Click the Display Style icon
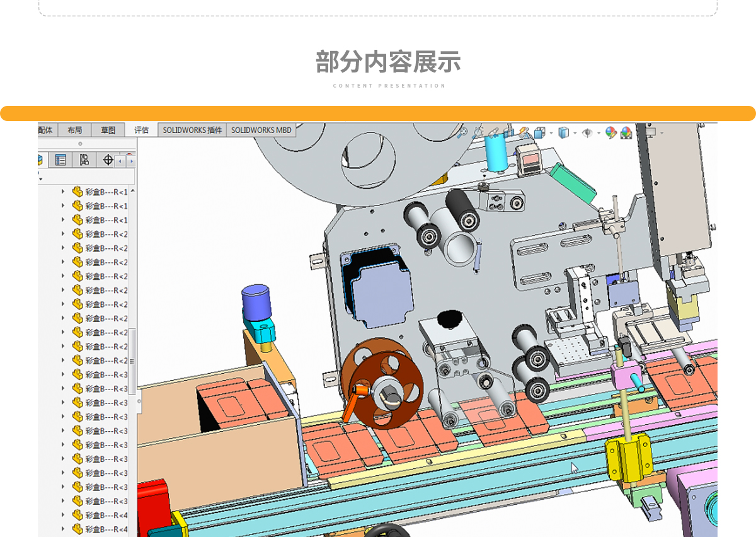This screenshot has height=537, width=756. click(x=564, y=132)
